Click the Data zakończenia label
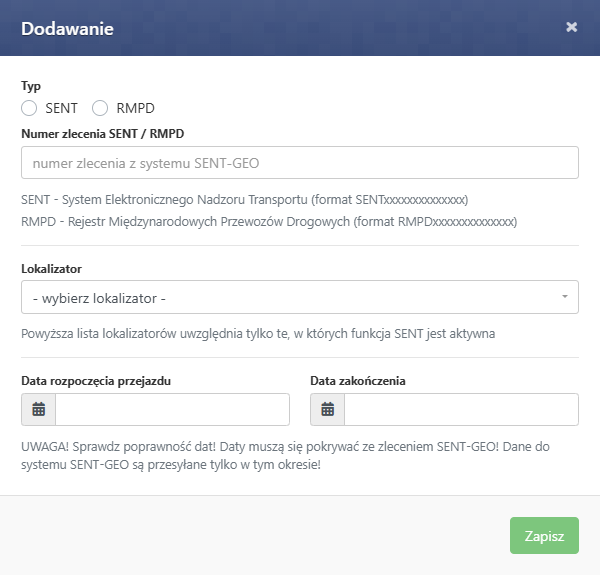This screenshot has width=600, height=575. (358, 381)
